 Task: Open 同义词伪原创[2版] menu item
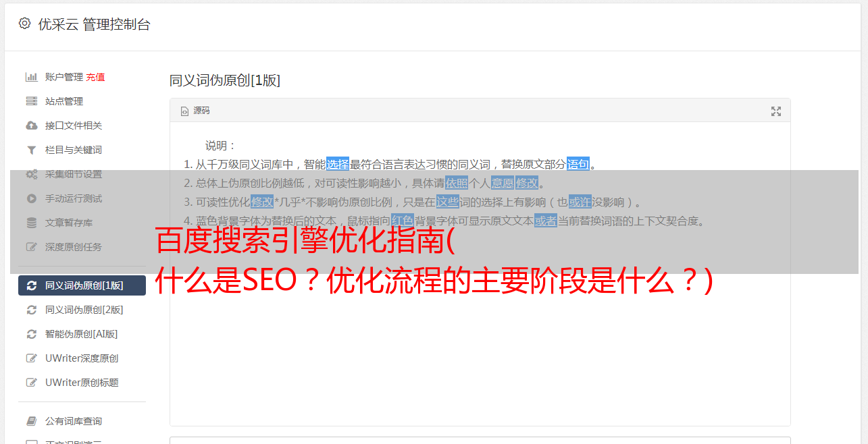pyautogui.click(x=82, y=310)
